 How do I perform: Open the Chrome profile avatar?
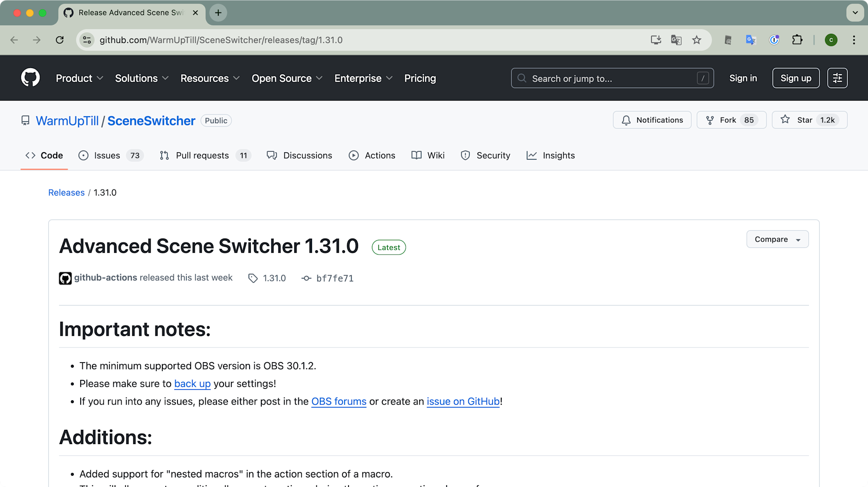pos(831,40)
